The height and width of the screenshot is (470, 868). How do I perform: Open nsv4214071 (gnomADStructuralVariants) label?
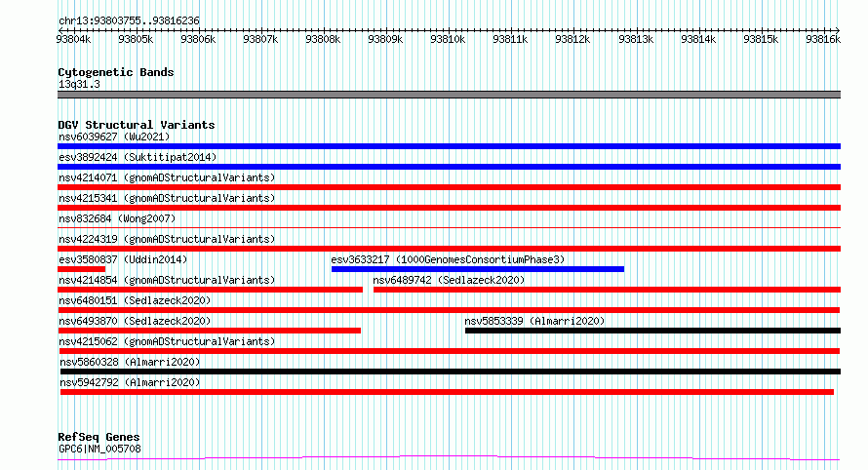click(167, 177)
